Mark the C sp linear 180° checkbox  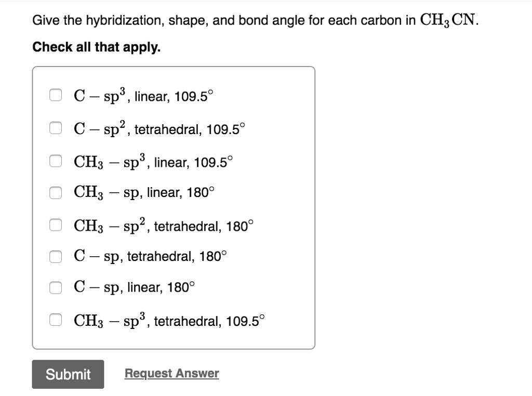click(55, 287)
